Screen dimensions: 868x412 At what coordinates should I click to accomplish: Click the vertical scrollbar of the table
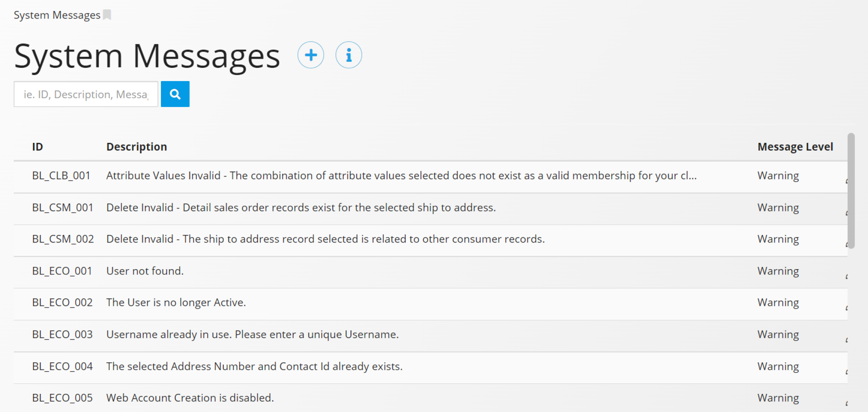[851, 190]
